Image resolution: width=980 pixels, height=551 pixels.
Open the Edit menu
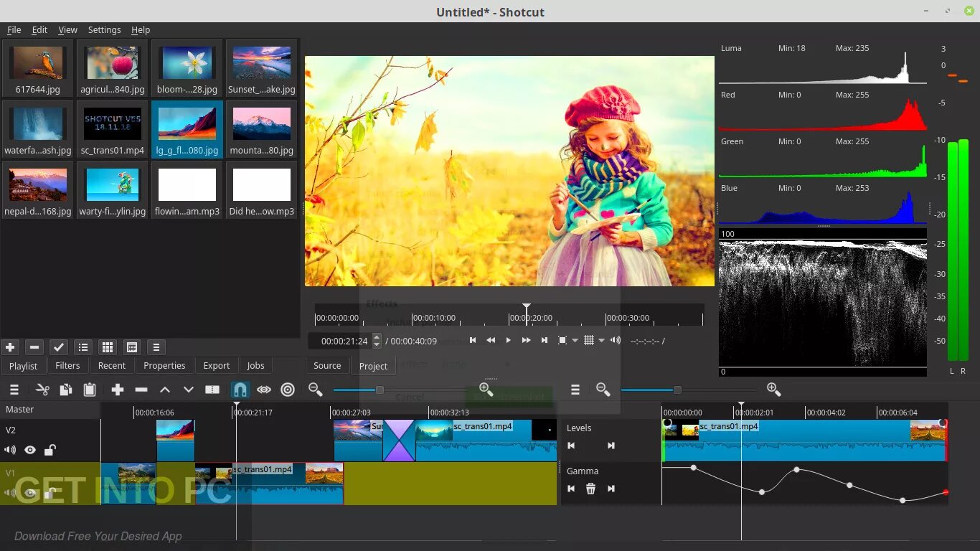click(x=39, y=29)
